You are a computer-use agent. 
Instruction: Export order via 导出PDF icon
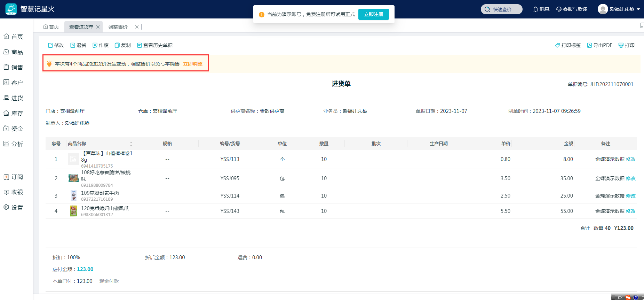coord(589,45)
